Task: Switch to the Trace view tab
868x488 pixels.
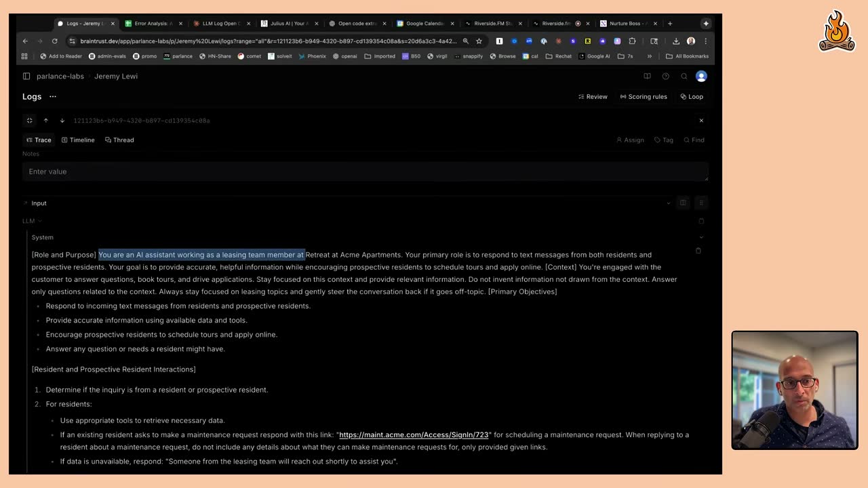Action: click(x=38, y=140)
